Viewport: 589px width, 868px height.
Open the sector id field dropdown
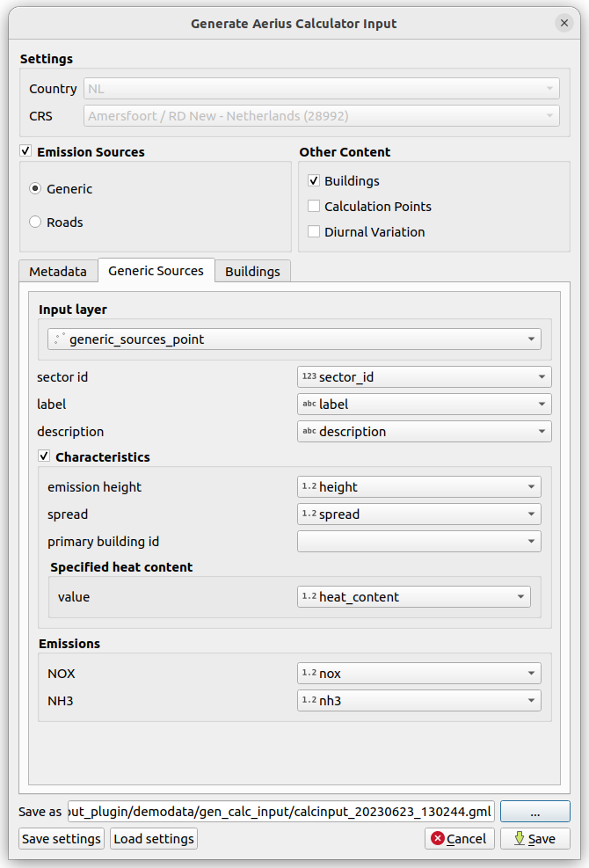pyautogui.click(x=425, y=377)
